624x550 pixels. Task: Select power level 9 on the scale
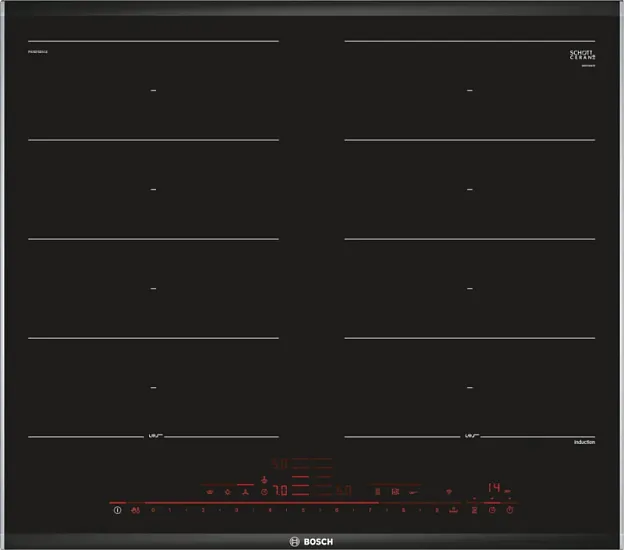(437, 510)
